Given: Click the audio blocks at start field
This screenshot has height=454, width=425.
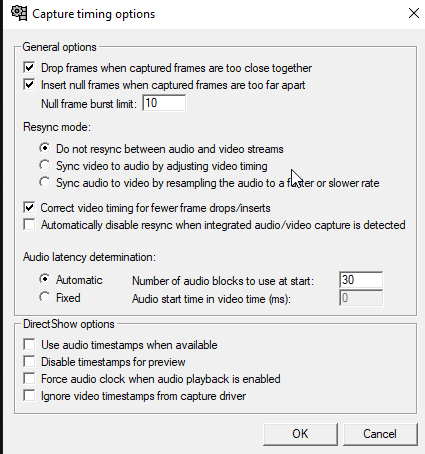Looking at the screenshot, I should click(x=361, y=280).
